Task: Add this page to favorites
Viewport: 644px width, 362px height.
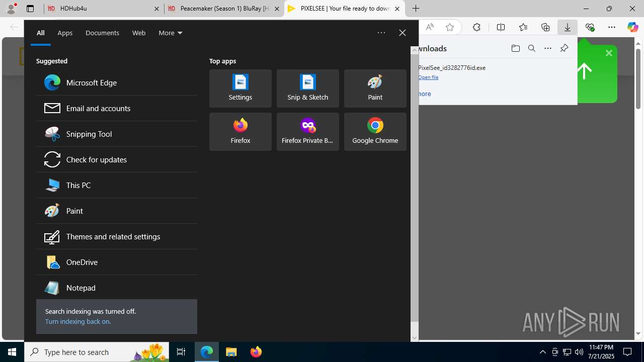Action: [x=450, y=27]
